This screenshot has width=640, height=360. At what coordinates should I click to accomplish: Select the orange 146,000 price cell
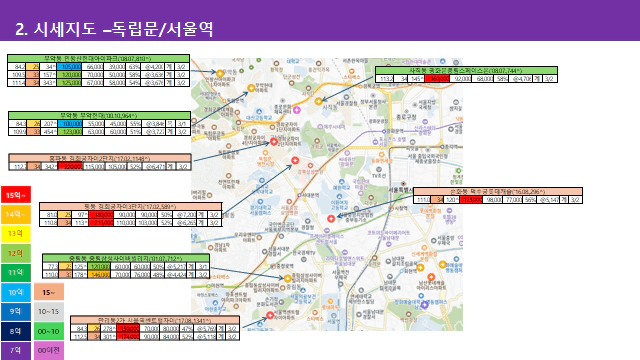point(99,274)
